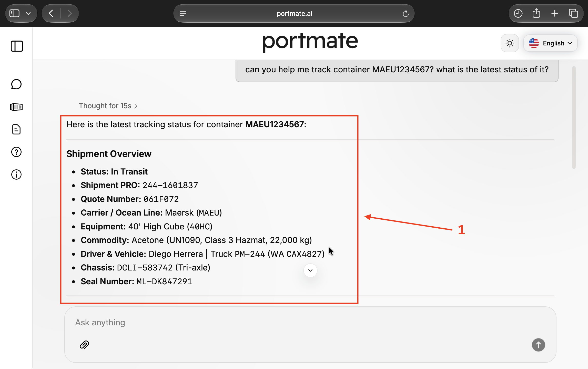The height and width of the screenshot is (369, 588).
Task: Click the Safari share icon
Action: point(536,13)
